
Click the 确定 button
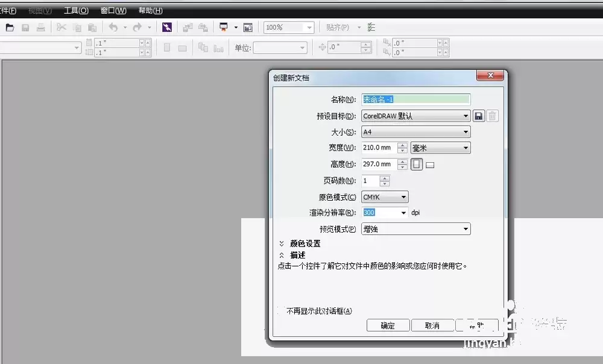(x=388, y=325)
